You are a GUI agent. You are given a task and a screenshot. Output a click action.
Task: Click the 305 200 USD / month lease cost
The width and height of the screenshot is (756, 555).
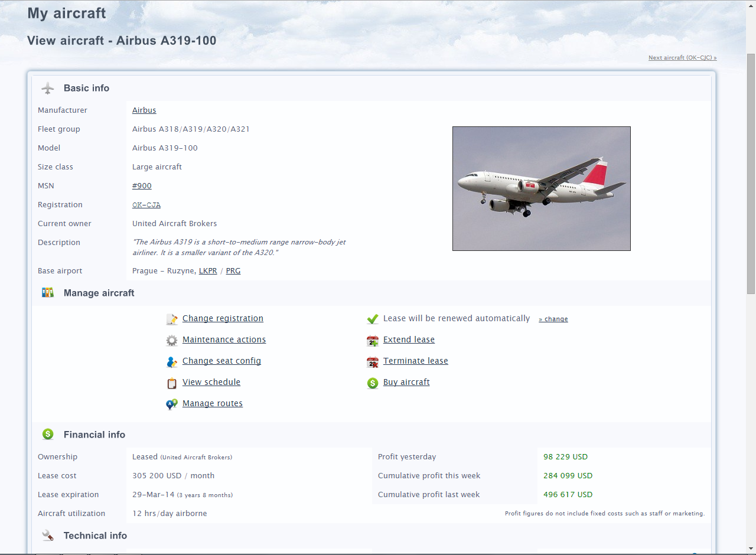[174, 476]
